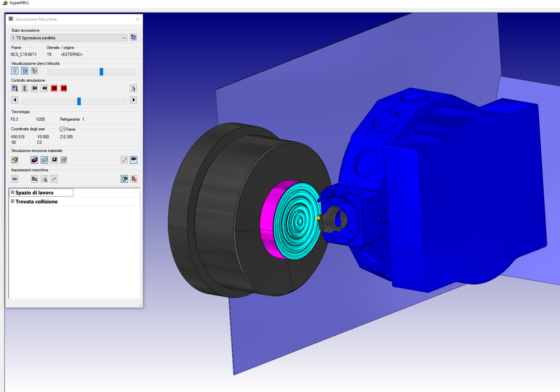This screenshot has height=392, width=560.
Task: Click the pick-position cursor icon
Action: 134,89
